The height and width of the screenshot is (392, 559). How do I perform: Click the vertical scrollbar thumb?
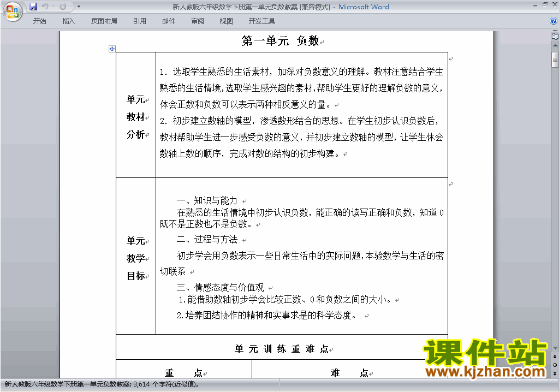pos(555,59)
